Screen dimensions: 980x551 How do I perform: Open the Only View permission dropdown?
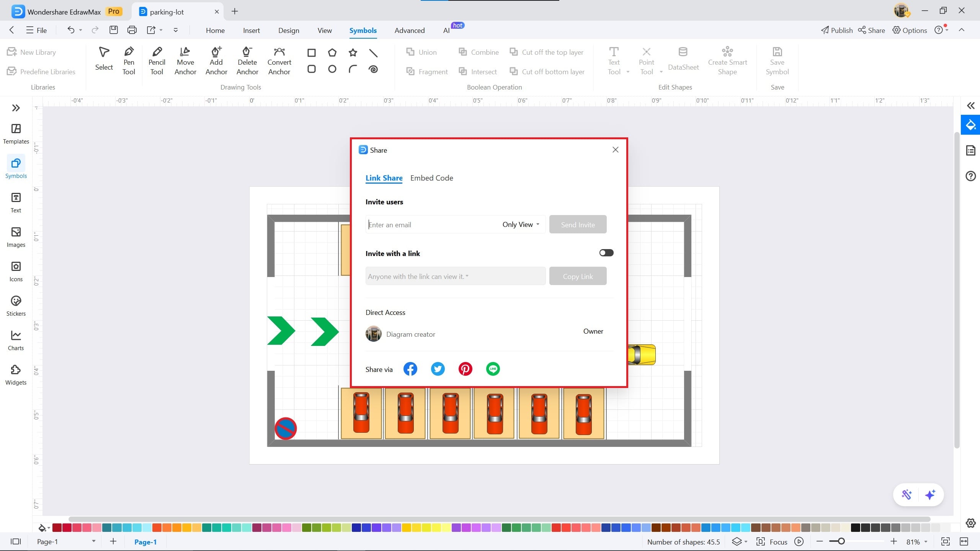[521, 225]
